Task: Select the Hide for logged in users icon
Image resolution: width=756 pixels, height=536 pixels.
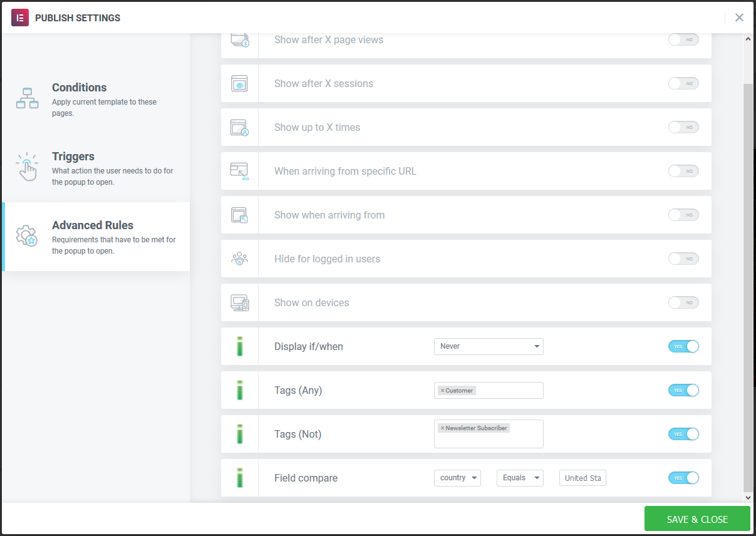Action: coord(239,258)
